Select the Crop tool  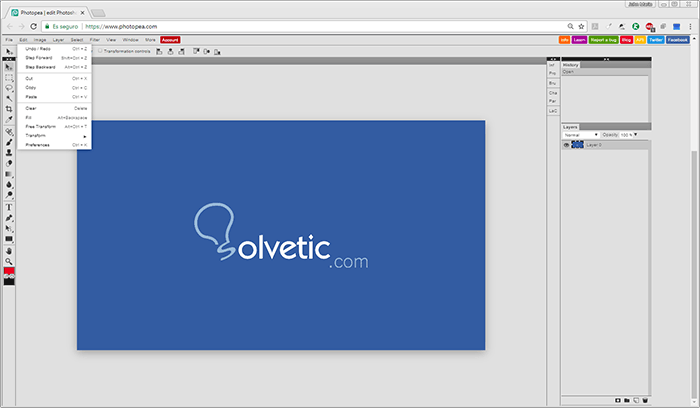coord(9,109)
